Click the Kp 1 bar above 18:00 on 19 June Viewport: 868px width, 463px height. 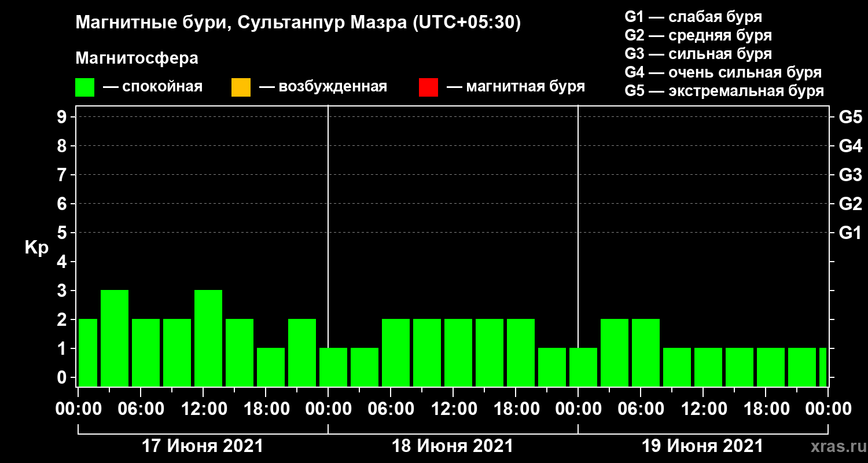click(x=771, y=367)
